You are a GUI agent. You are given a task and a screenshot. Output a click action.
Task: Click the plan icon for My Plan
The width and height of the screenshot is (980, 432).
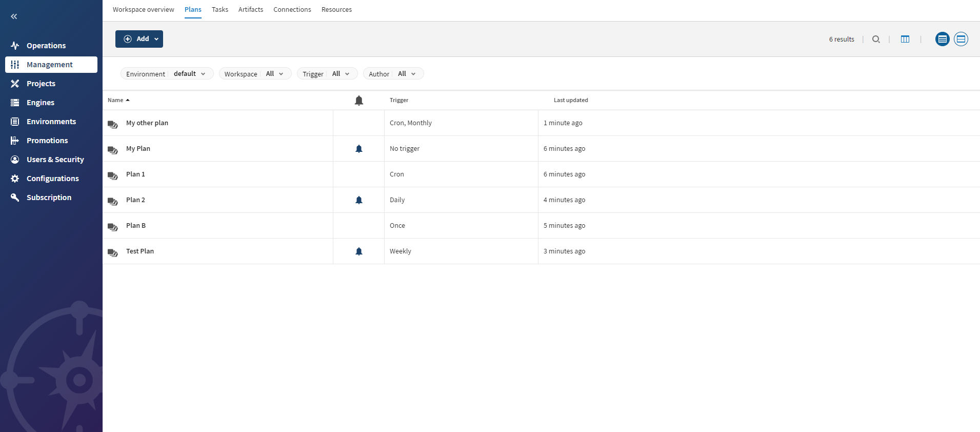pyautogui.click(x=113, y=149)
